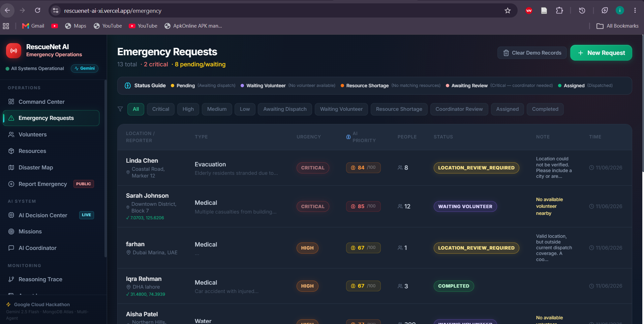This screenshot has height=324, width=644.
Task: Open the Gmail bookmark
Action: click(33, 26)
